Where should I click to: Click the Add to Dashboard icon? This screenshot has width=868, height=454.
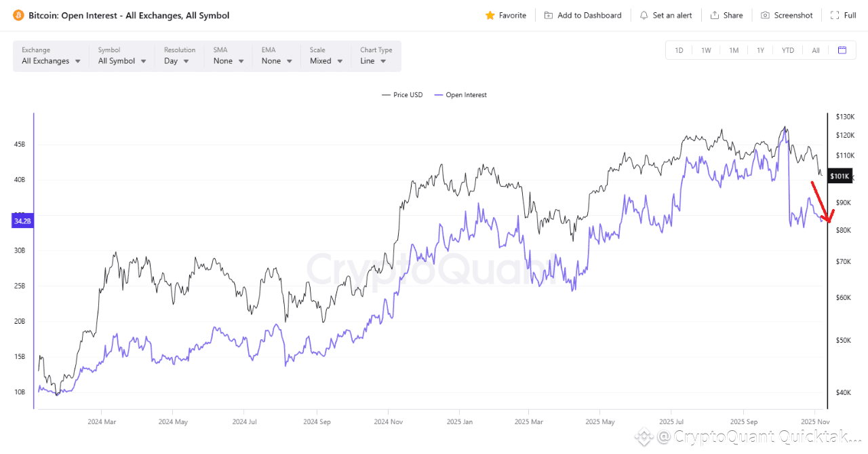point(549,15)
